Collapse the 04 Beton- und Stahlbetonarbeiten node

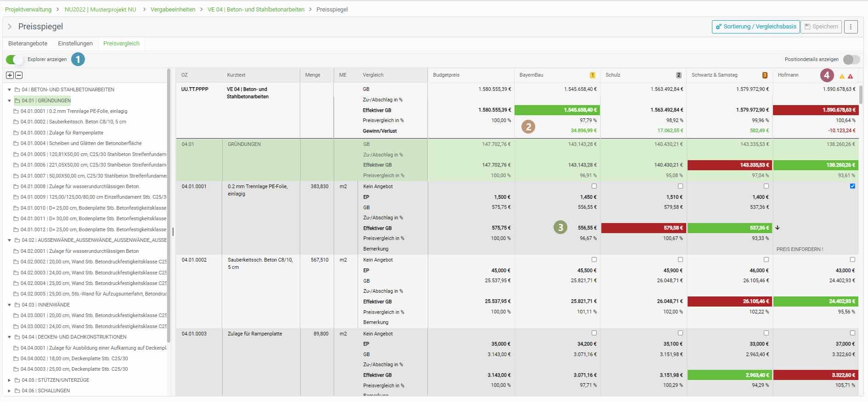pos(9,90)
